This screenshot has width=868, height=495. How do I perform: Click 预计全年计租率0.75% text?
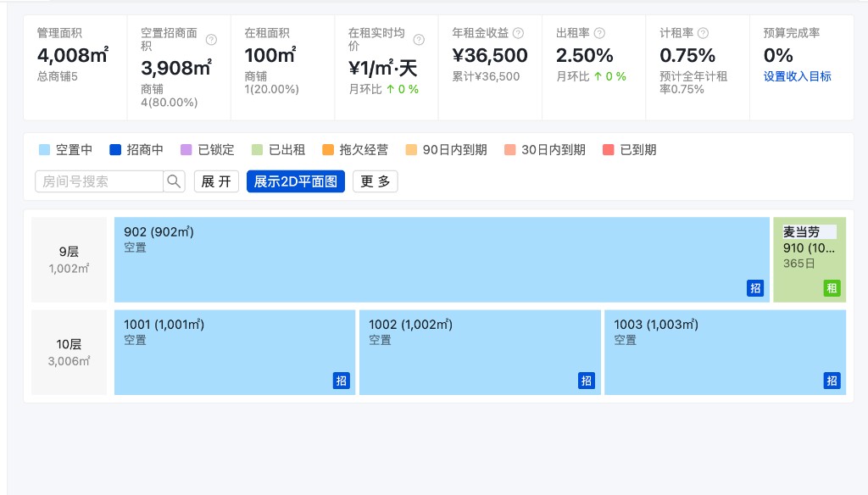(693, 83)
